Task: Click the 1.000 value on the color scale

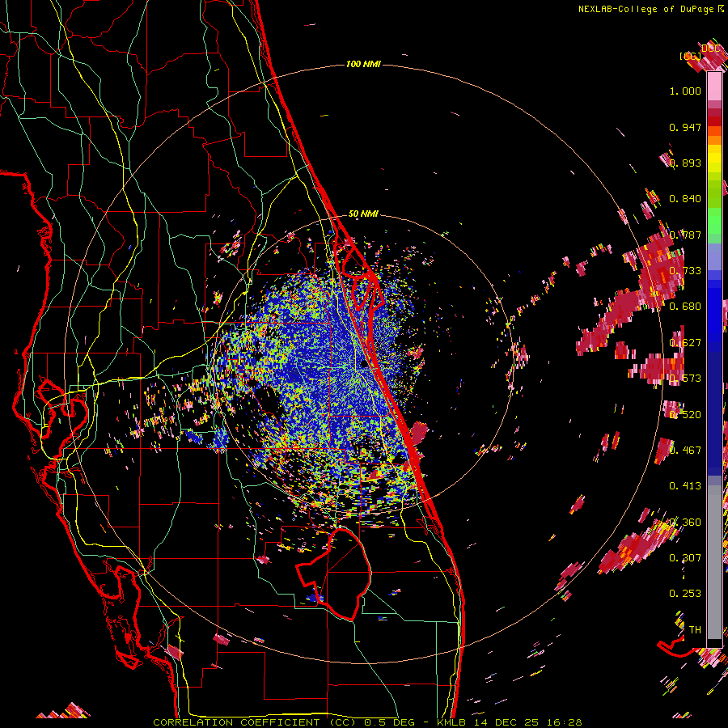Action: click(685, 91)
